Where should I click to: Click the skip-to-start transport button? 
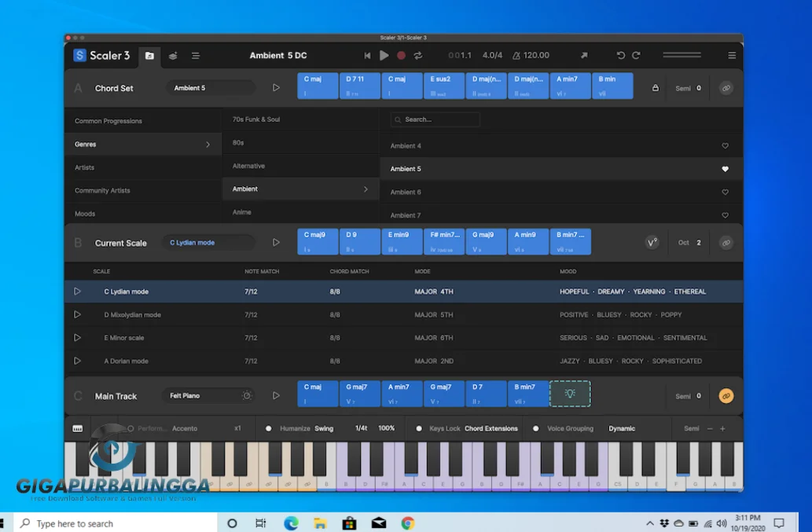point(367,55)
